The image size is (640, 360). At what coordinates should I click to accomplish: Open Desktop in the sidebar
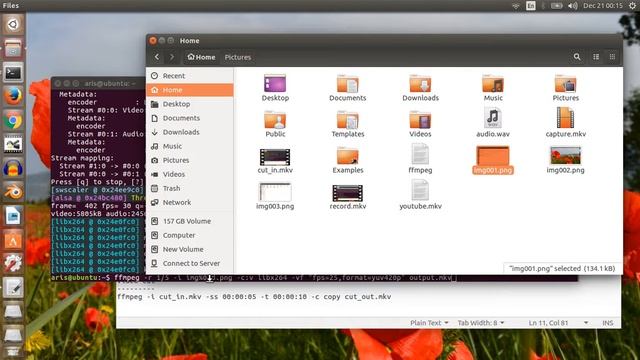tap(190, 104)
